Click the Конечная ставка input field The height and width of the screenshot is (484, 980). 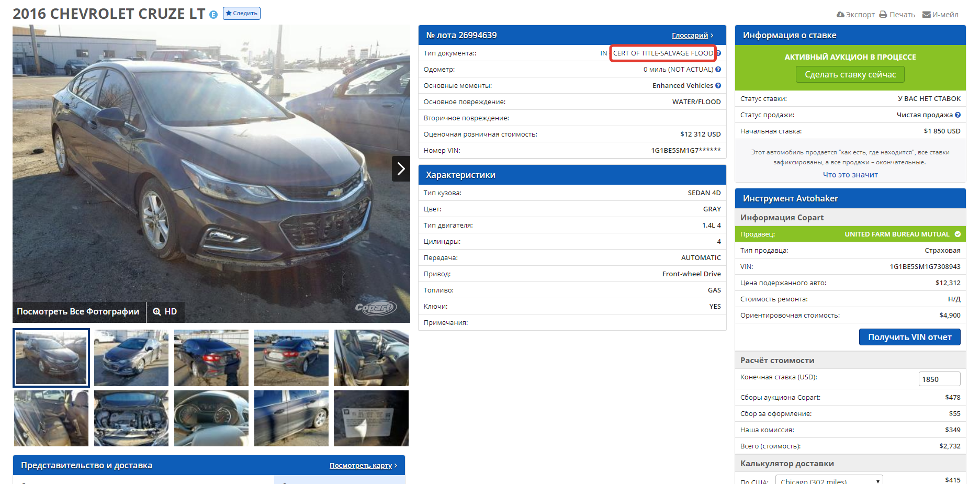[939, 379]
